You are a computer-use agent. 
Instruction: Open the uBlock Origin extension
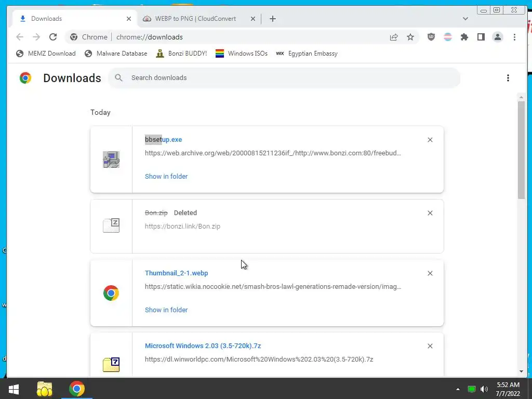pos(431,37)
